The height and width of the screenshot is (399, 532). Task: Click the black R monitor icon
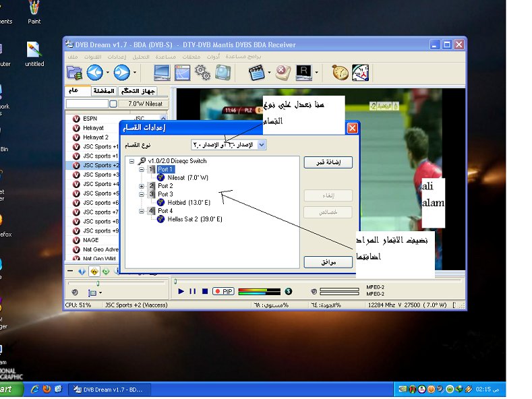pos(303,73)
